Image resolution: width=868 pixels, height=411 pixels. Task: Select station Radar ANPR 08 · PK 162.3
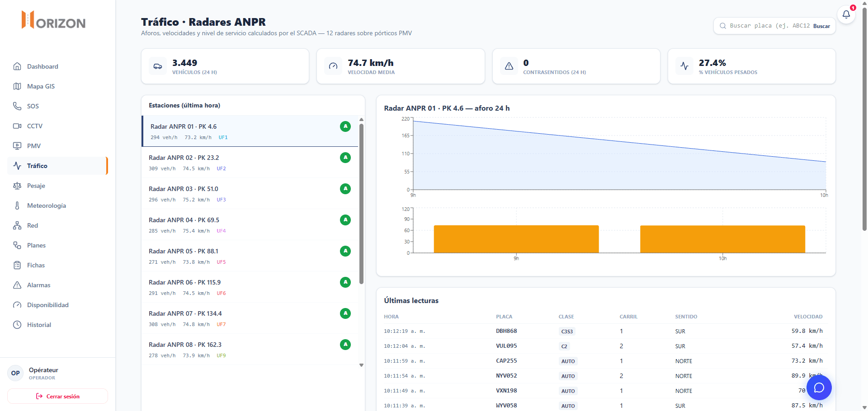coord(250,350)
